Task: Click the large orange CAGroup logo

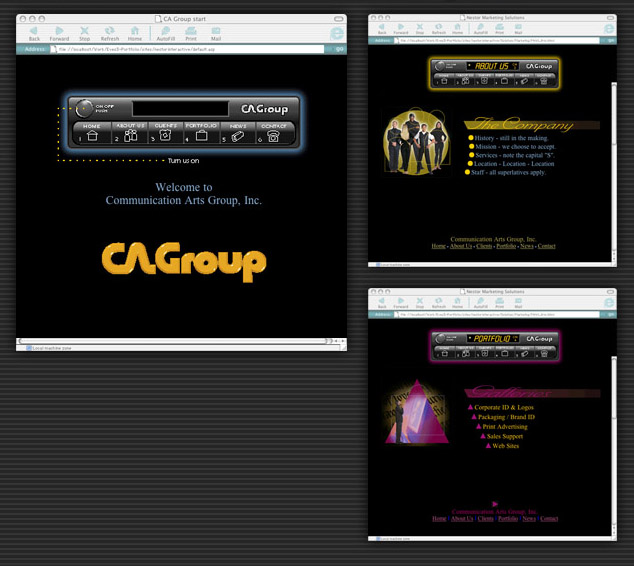Action: (184, 262)
